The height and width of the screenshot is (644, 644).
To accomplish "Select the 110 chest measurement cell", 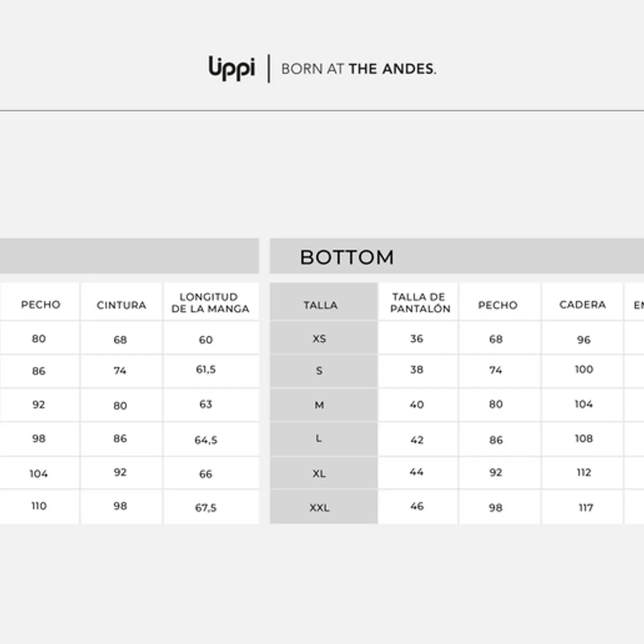I will tap(39, 506).
